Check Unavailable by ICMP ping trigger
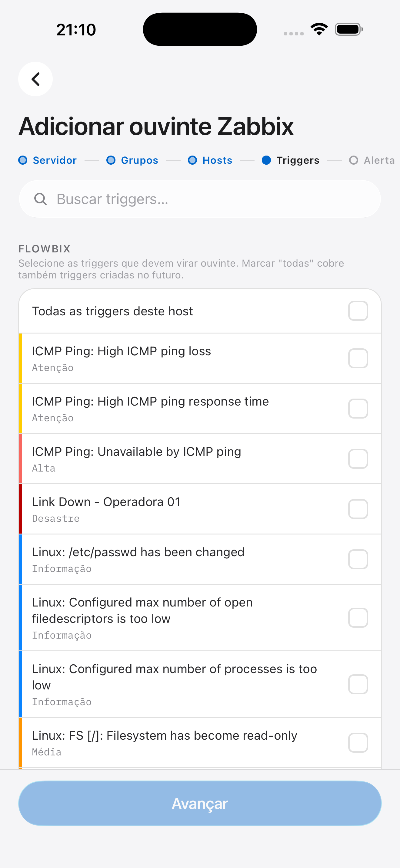The image size is (400, 868). point(358,459)
